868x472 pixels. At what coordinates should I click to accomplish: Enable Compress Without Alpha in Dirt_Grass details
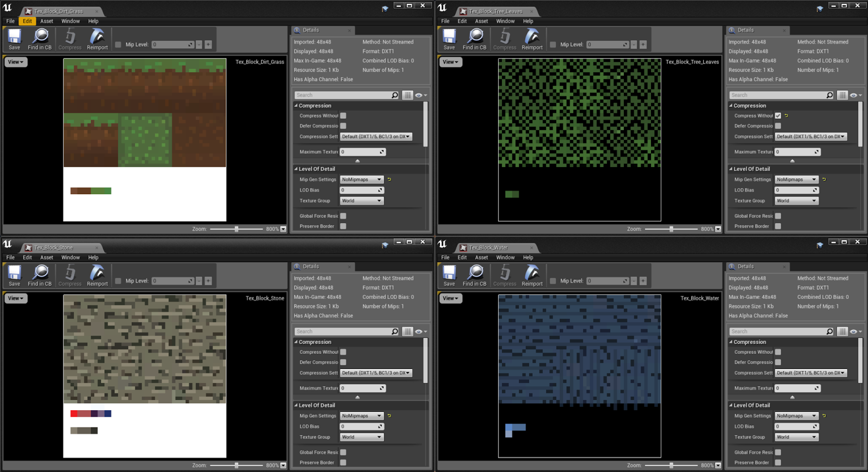pyautogui.click(x=343, y=116)
